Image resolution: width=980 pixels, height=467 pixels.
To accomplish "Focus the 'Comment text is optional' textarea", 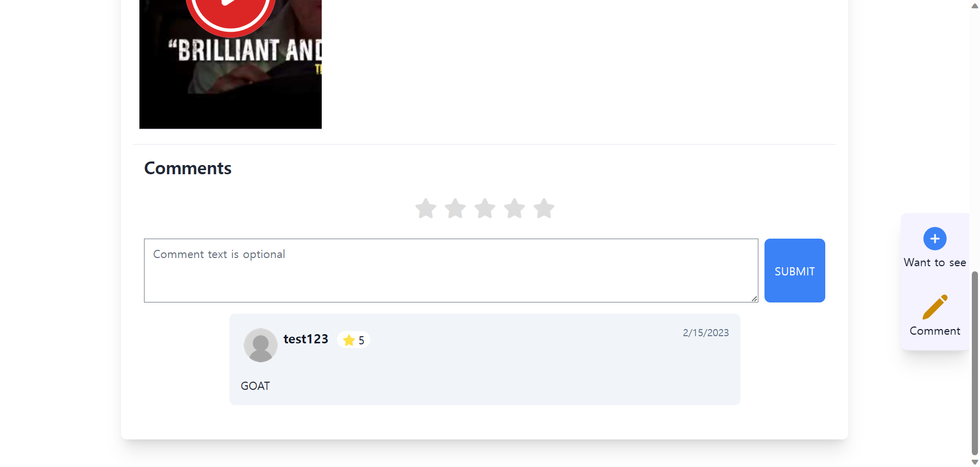I will coord(451,271).
